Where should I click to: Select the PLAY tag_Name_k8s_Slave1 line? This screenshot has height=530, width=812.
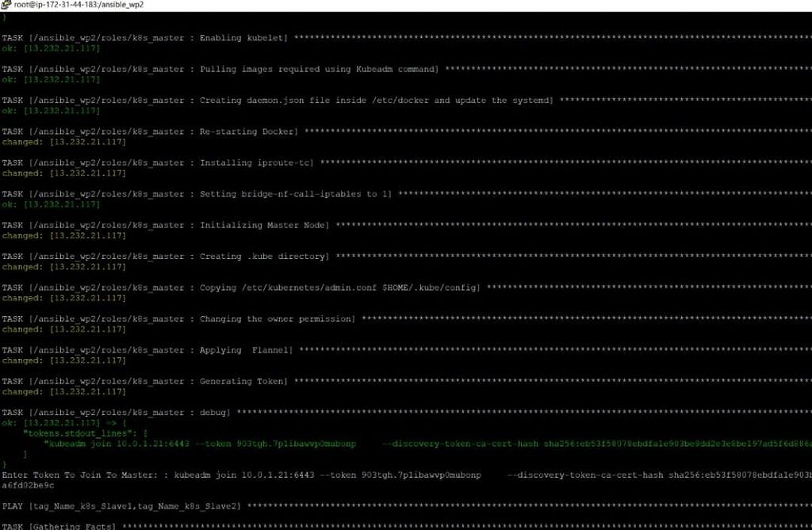(407, 506)
